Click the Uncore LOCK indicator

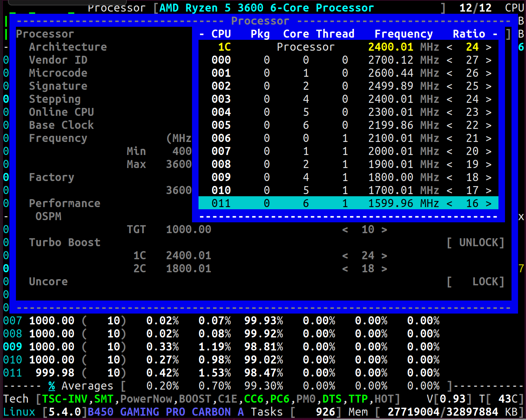[x=476, y=282]
